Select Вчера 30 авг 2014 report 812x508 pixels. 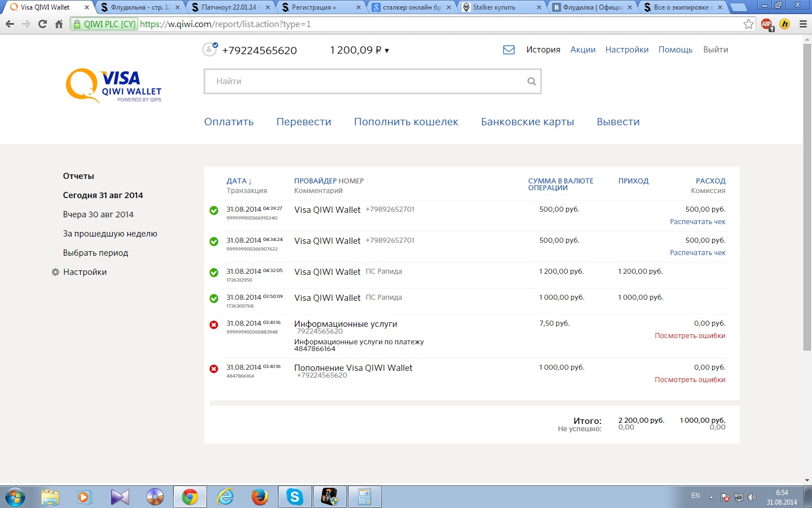click(98, 214)
